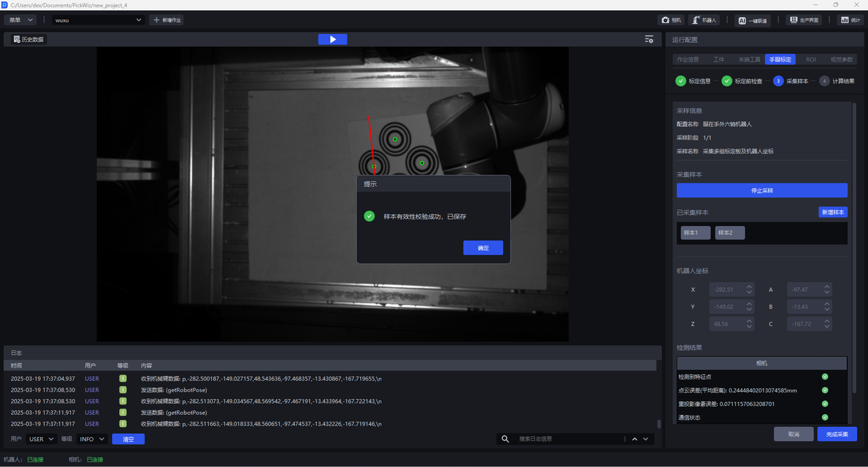Open the 相机 camera panel
Viewport: 868px width, 467px height.
671,20
